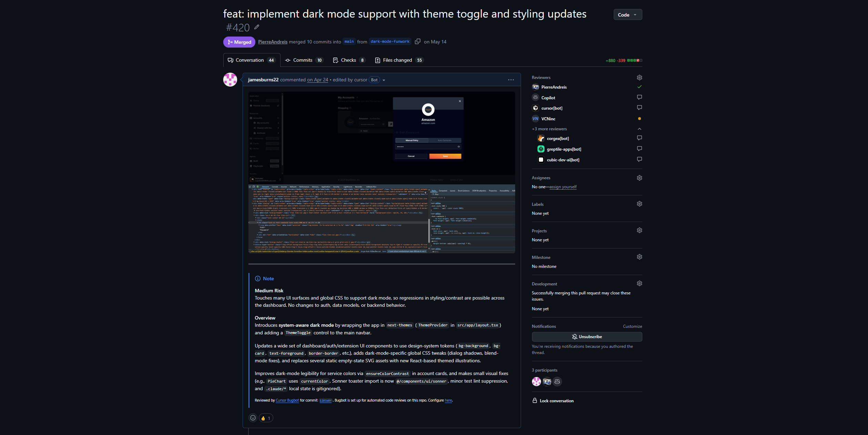The height and width of the screenshot is (435, 868).
Task: Click the Bot label badge
Action: 374,80
